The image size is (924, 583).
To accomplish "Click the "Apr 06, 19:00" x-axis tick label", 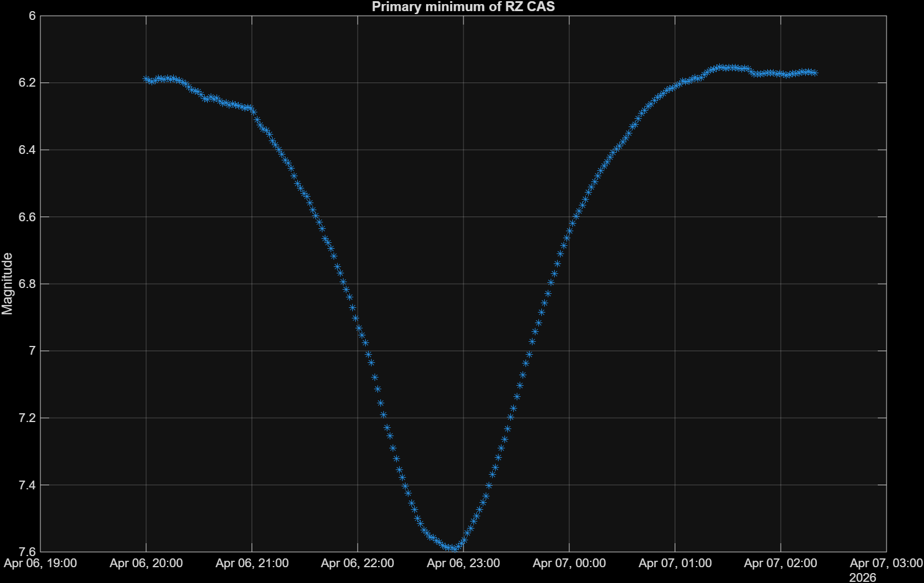I will pos(40,563).
